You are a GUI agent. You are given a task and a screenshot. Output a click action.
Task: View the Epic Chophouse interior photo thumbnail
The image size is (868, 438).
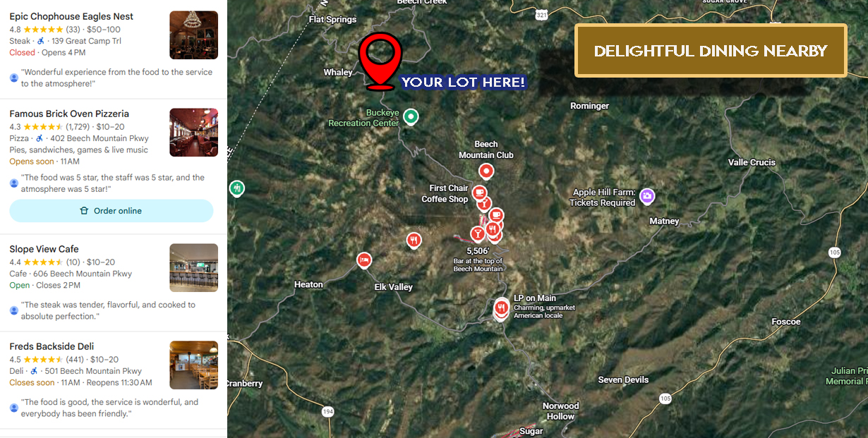pyautogui.click(x=194, y=35)
